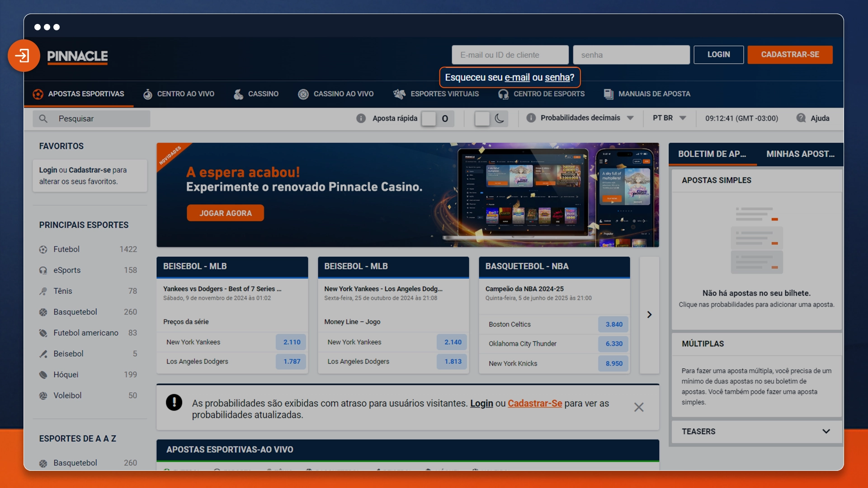Click the JOGAR AGORA banner button
This screenshot has width=868, height=488.
[225, 213]
